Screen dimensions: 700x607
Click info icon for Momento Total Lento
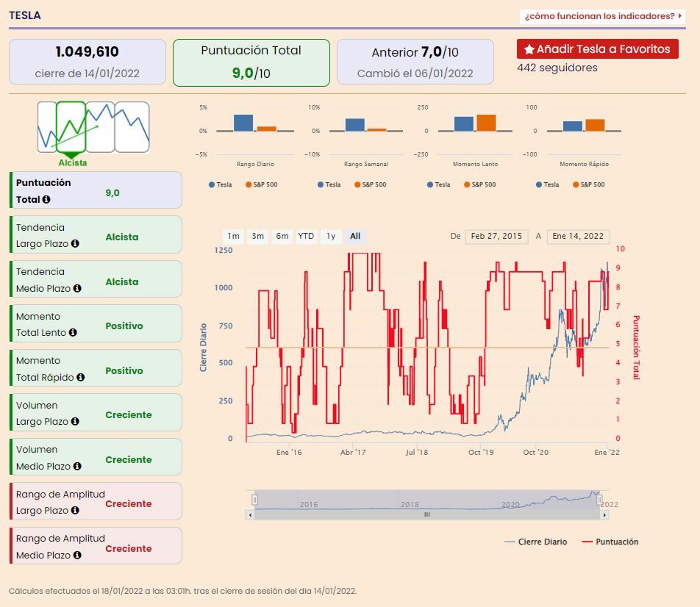point(73,332)
